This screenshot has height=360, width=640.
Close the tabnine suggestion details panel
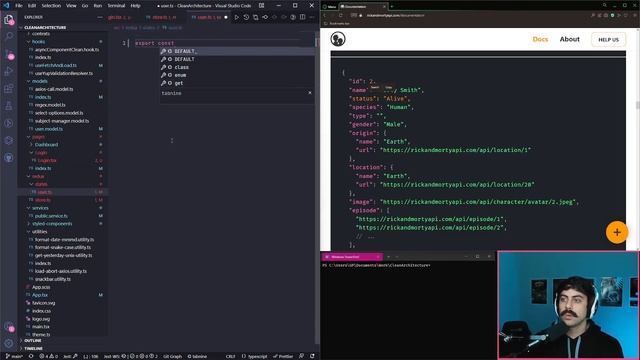[310, 93]
